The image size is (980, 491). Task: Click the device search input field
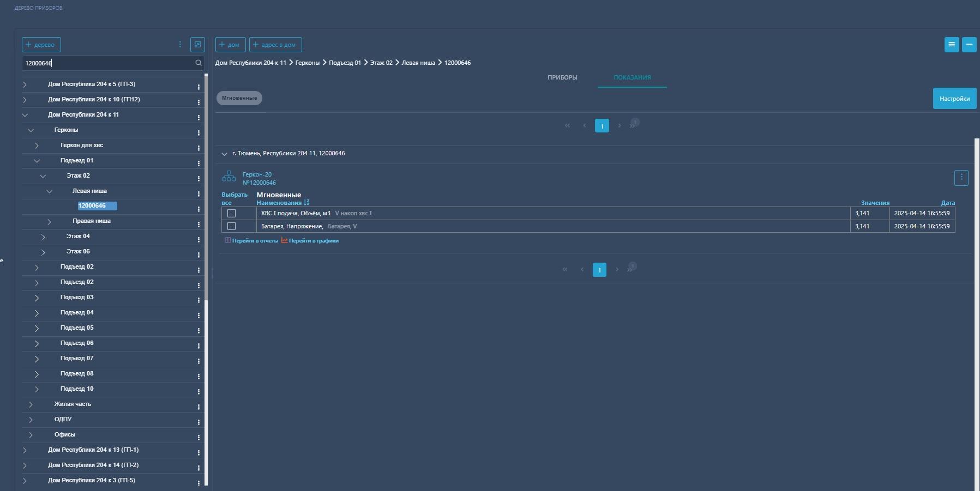pos(109,63)
